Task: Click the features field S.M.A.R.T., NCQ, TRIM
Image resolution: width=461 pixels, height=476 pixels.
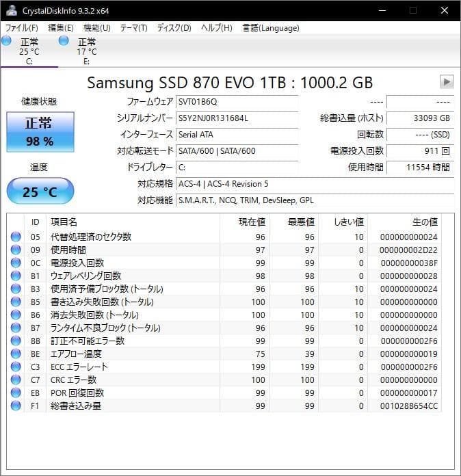Action: click(x=315, y=200)
